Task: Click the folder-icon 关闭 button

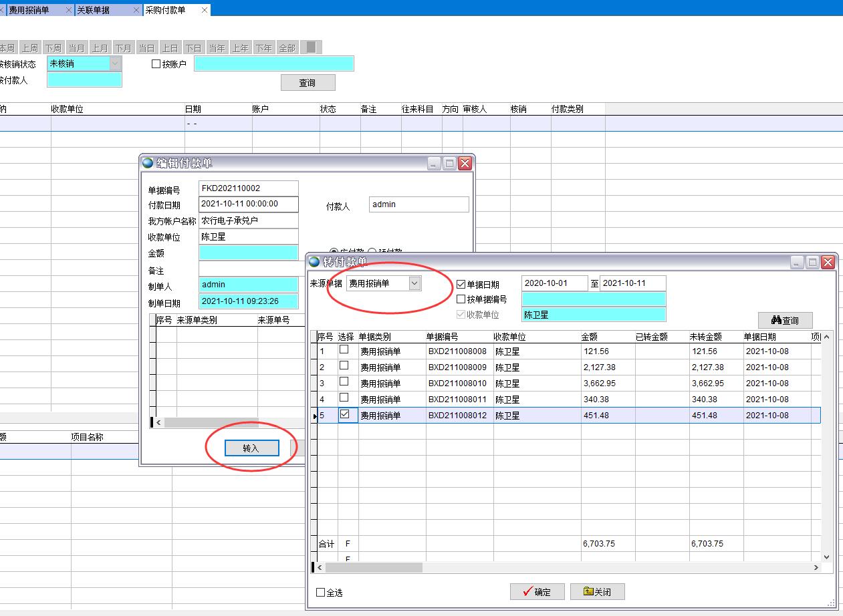Action: click(x=597, y=592)
